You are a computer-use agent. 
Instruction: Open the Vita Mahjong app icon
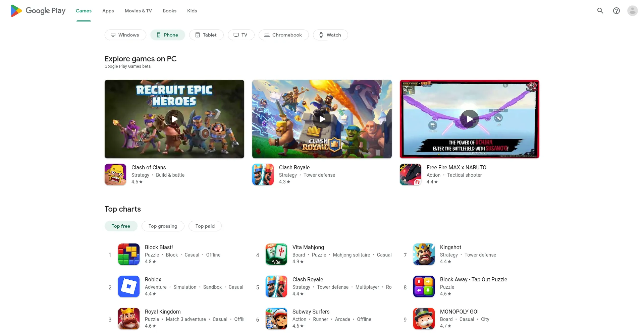[276, 254]
